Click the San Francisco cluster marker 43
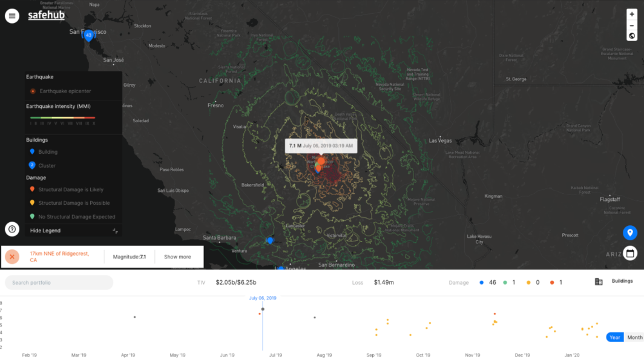 coord(88,36)
